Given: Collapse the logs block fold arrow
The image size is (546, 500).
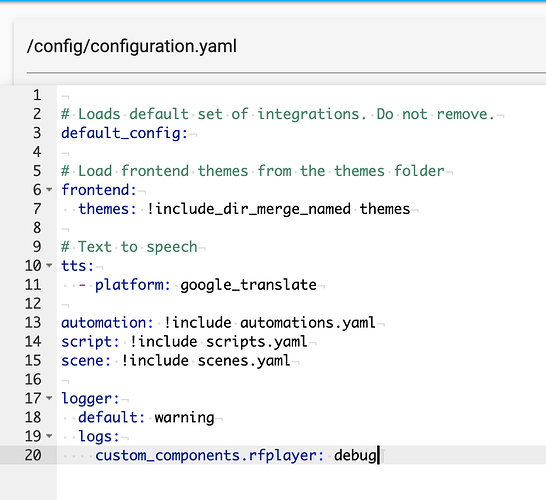Looking at the screenshot, I should [x=49, y=436].
